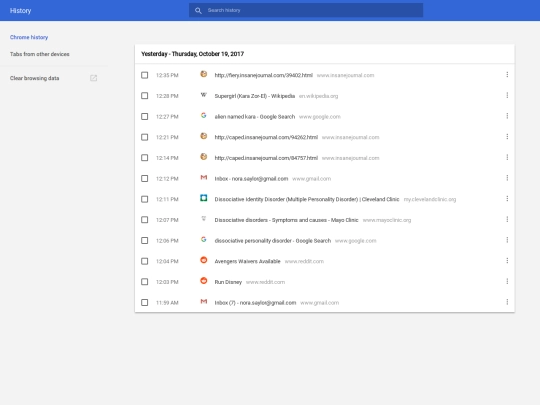Open Avengers Waivers Available reddit link
This screenshot has height=405, width=540.
point(247,261)
